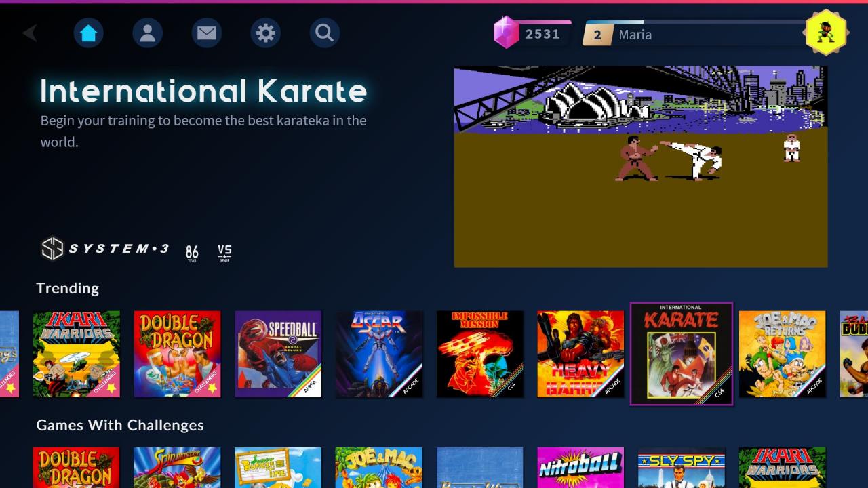Select the Games With Challenges heading
The image size is (868, 488).
(x=120, y=425)
